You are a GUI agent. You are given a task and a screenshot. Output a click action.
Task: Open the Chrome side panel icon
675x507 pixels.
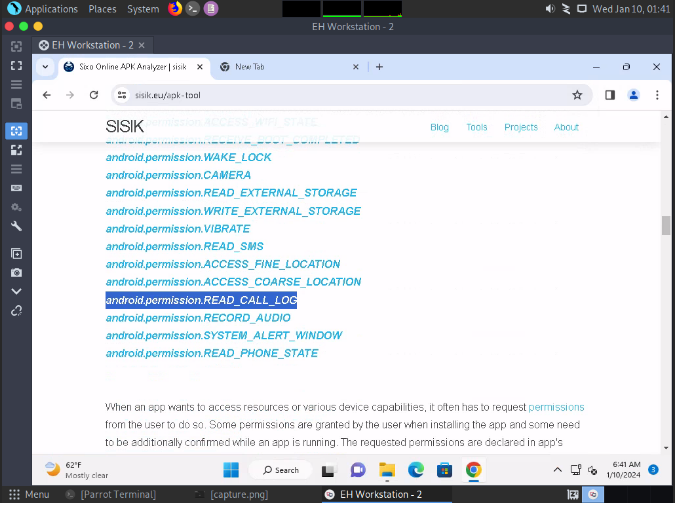(610, 95)
